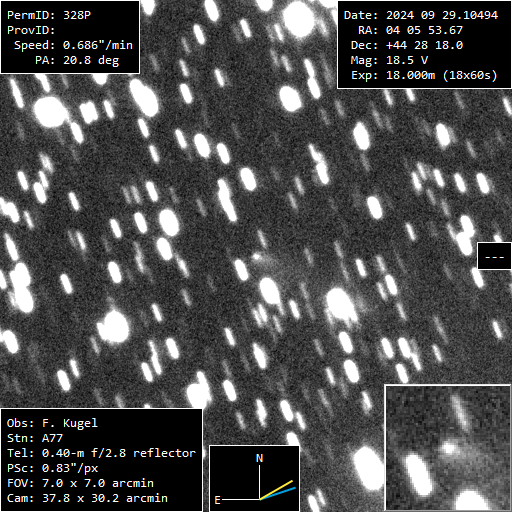Click observer name F. Kugel
512x512 pixels.
(x=70, y=423)
